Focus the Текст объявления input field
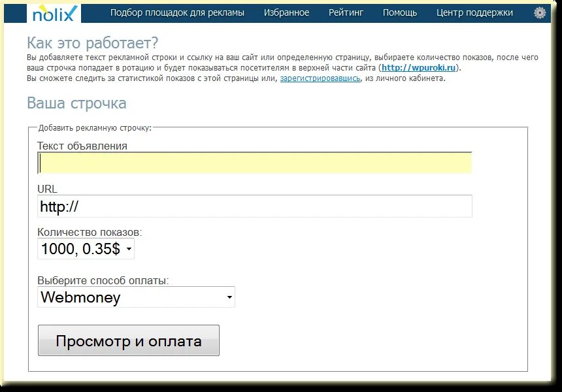This screenshot has height=392, width=562. (x=254, y=163)
